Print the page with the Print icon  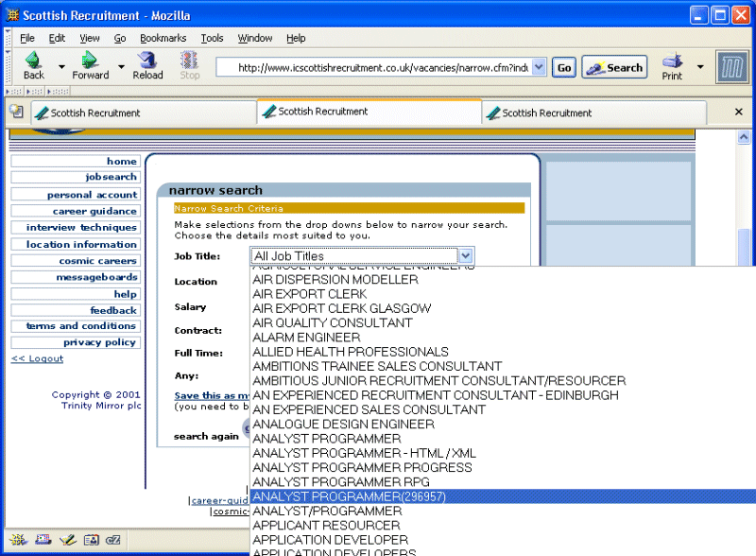[x=672, y=66]
